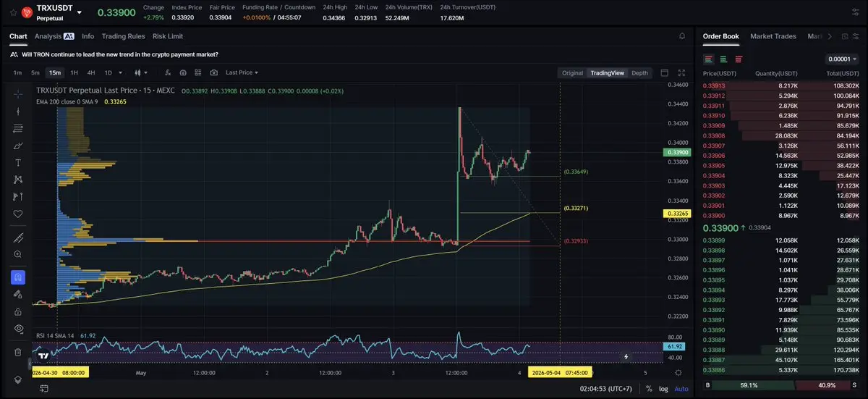Click the price alert bell icon
Viewport: 868px width, 399px height.
[x=681, y=35]
